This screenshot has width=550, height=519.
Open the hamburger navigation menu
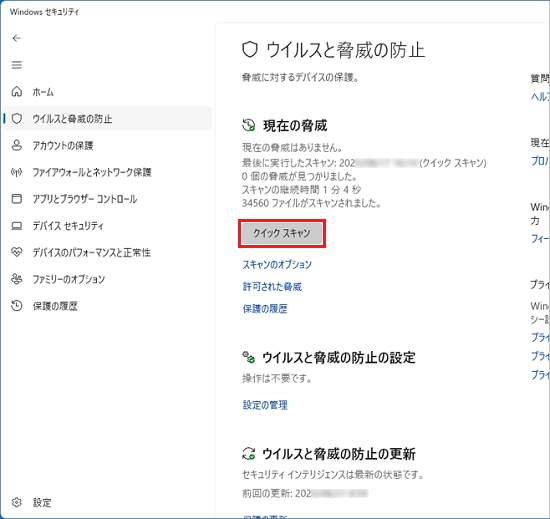tap(16, 65)
